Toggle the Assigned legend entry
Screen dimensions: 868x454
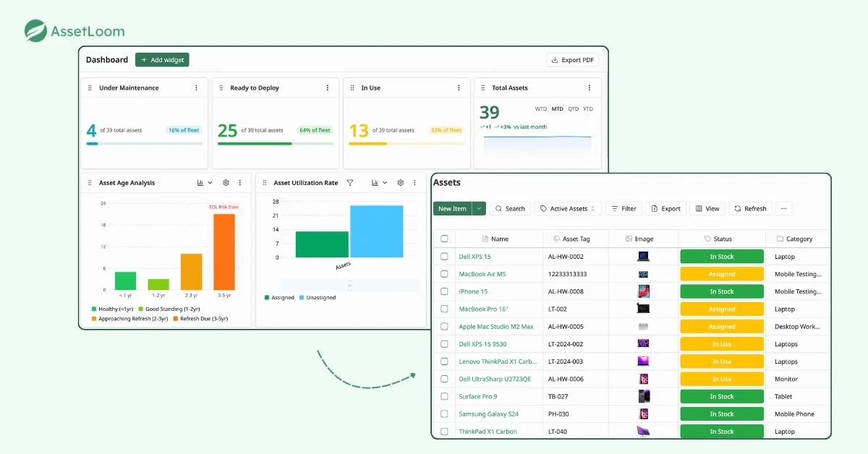tap(279, 297)
